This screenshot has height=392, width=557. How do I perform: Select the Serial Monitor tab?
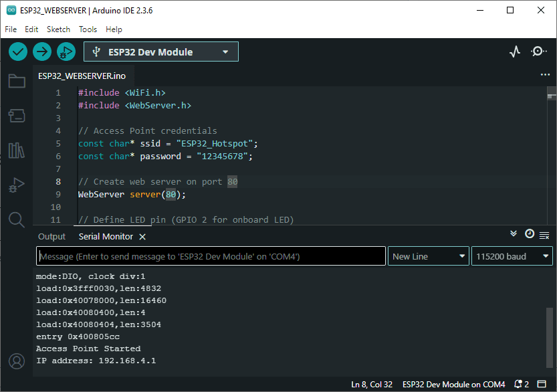[106, 237]
